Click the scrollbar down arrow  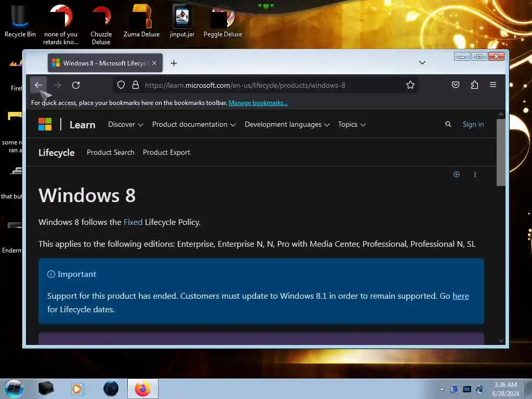[x=501, y=341]
